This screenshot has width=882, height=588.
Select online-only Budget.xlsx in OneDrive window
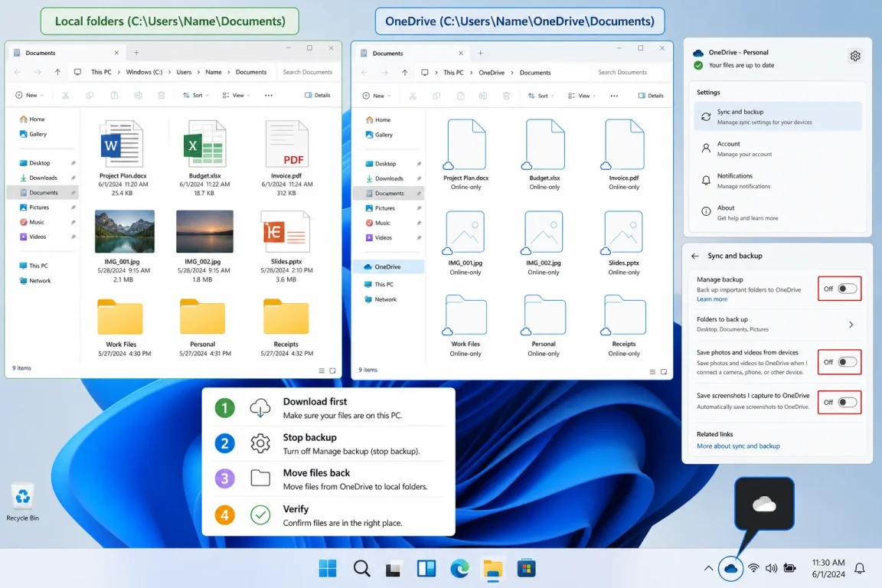pyautogui.click(x=544, y=155)
